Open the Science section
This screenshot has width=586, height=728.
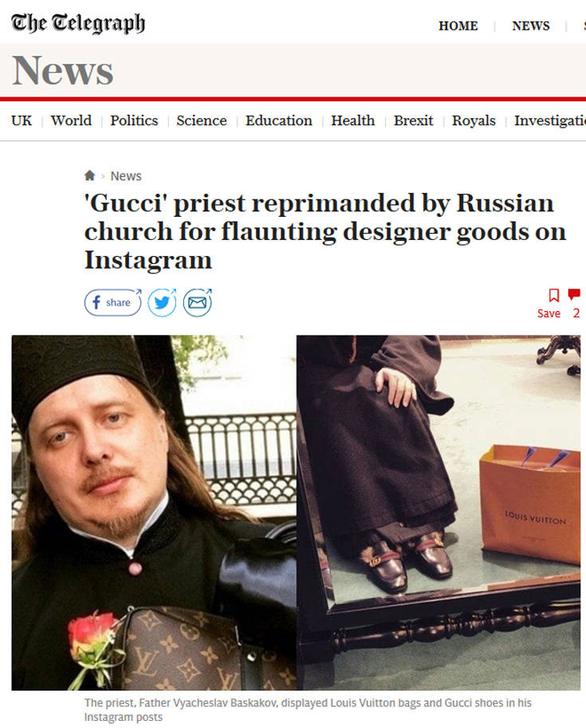202,120
